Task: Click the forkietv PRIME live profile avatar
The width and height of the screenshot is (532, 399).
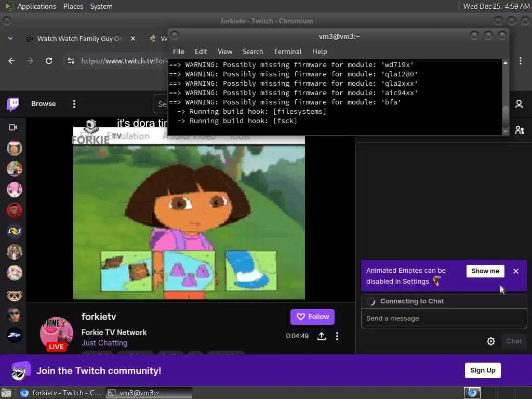Action: [56, 334]
